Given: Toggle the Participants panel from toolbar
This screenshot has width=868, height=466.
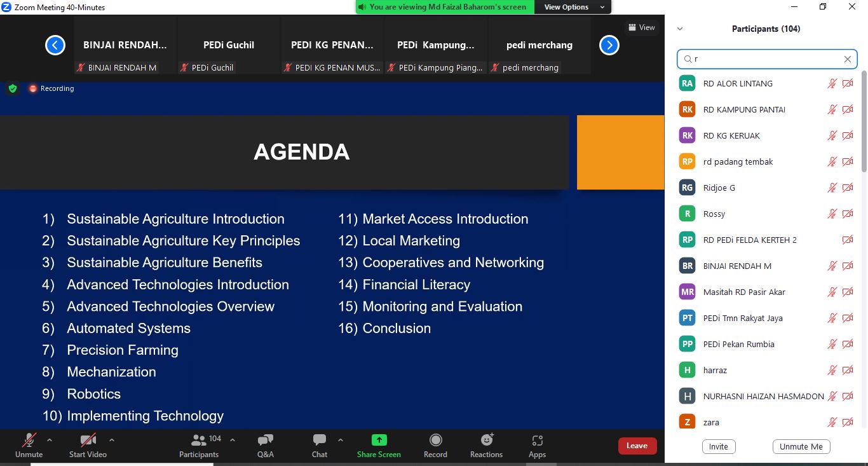Looking at the screenshot, I should click(x=199, y=445).
